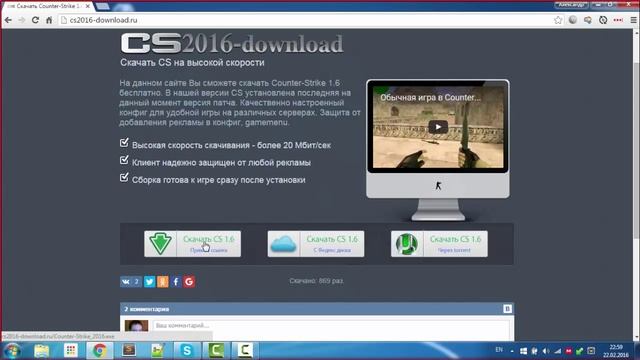Open the green Camtasia icon in taskbar

[x=216, y=350]
